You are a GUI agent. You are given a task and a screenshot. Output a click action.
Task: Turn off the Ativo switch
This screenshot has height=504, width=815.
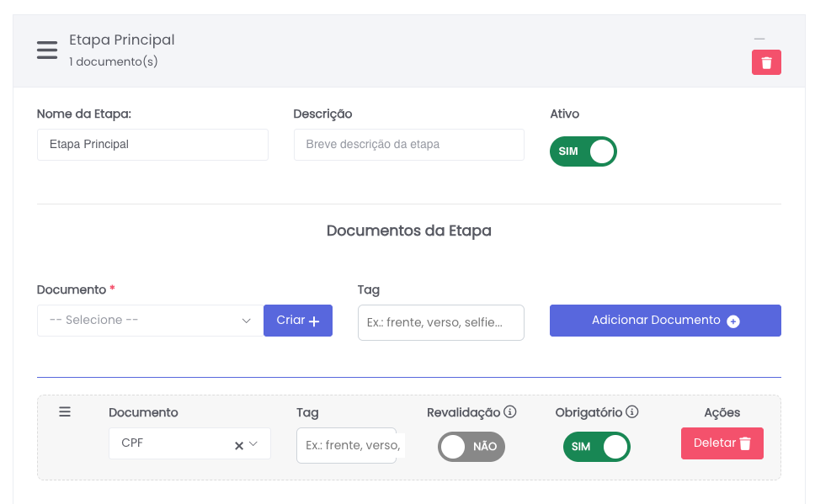(x=583, y=151)
